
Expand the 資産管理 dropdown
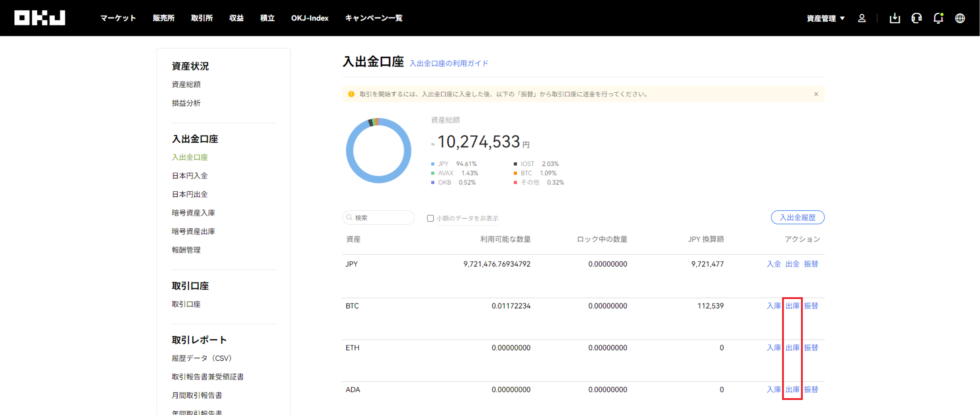point(825,18)
